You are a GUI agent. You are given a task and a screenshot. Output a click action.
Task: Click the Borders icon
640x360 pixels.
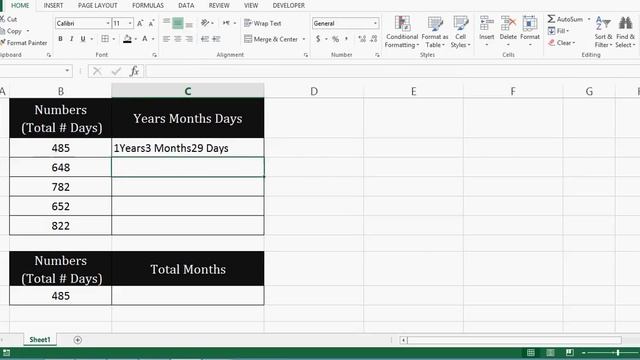coord(105,39)
